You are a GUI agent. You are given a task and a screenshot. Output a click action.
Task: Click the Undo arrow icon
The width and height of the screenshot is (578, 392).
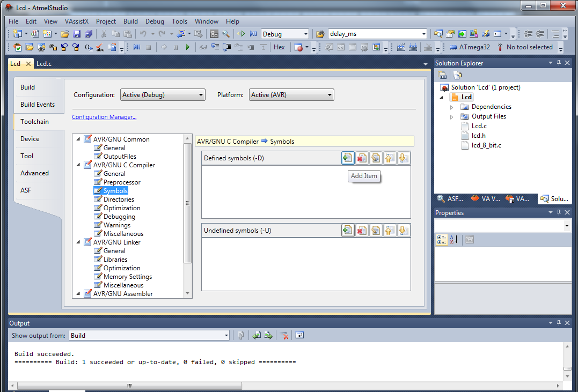[x=143, y=34]
